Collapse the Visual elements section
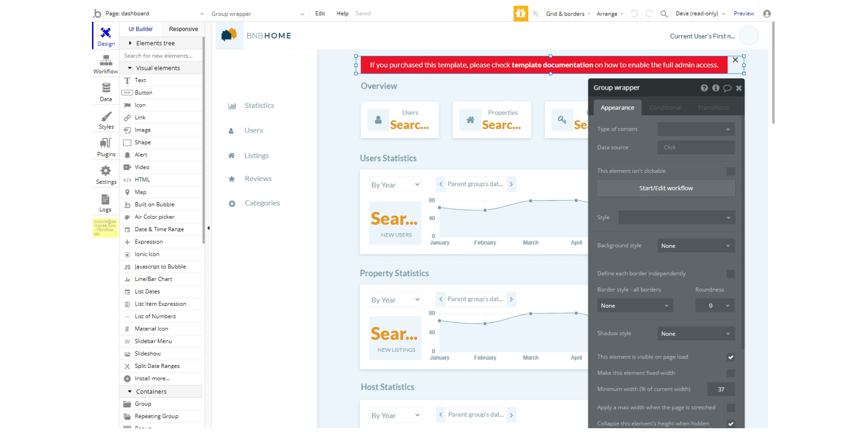 pyautogui.click(x=161, y=68)
